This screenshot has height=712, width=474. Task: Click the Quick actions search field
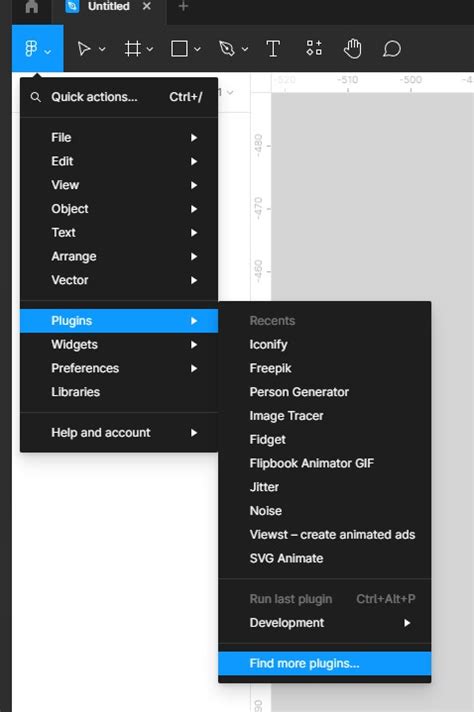click(119, 97)
